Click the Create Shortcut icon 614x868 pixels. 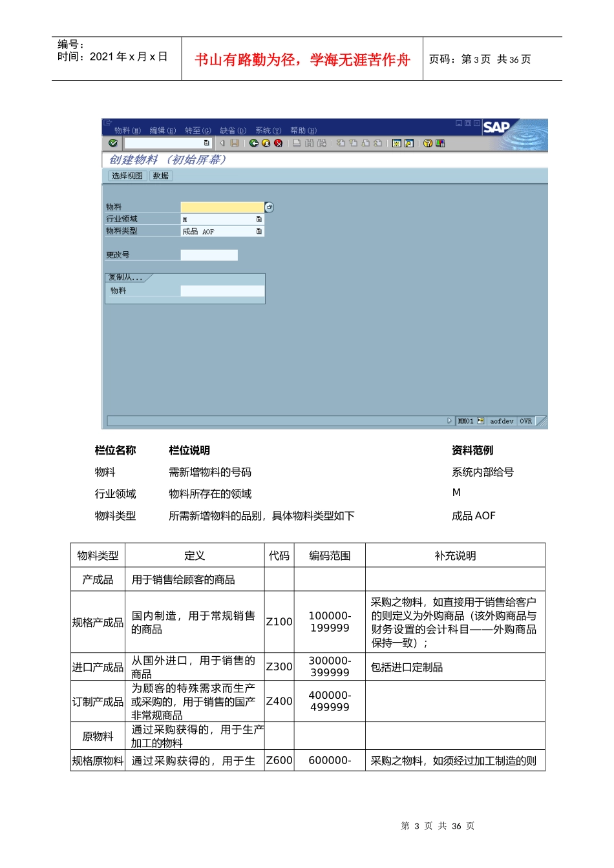coord(409,143)
